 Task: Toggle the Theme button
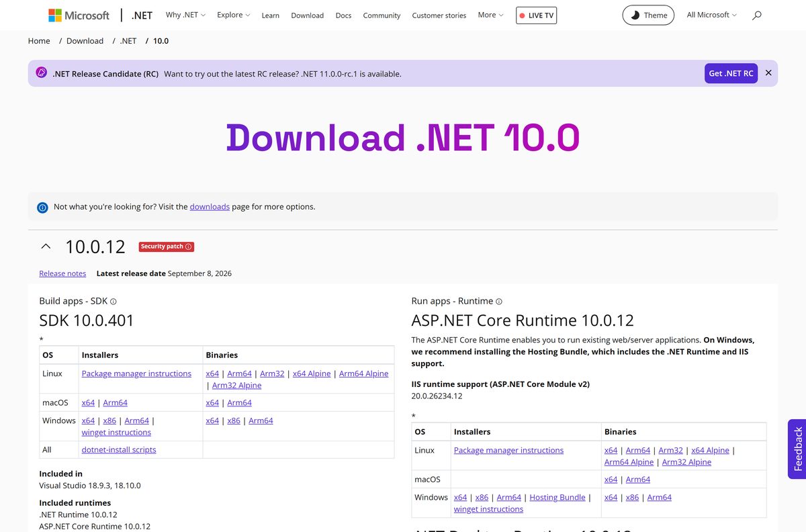(x=648, y=15)
